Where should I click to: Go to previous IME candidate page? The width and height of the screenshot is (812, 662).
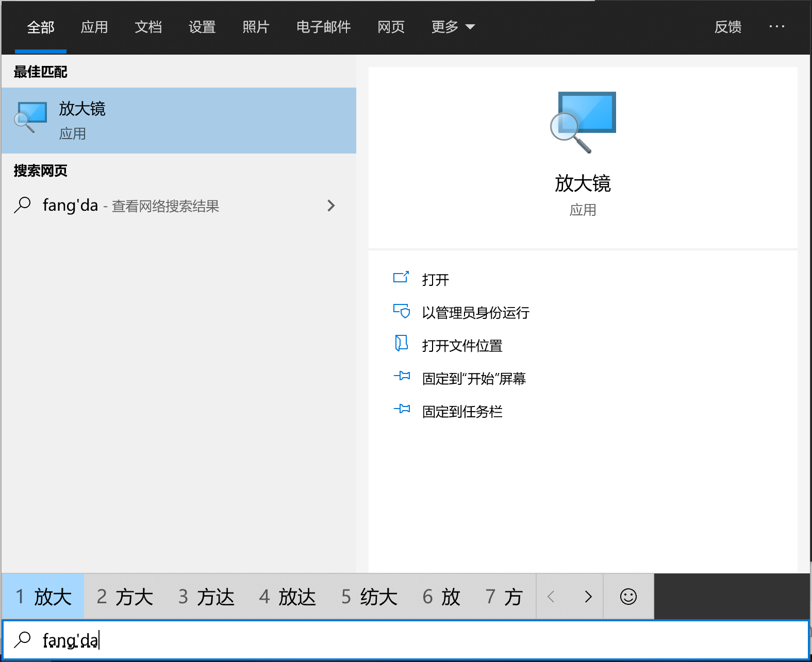551,597
